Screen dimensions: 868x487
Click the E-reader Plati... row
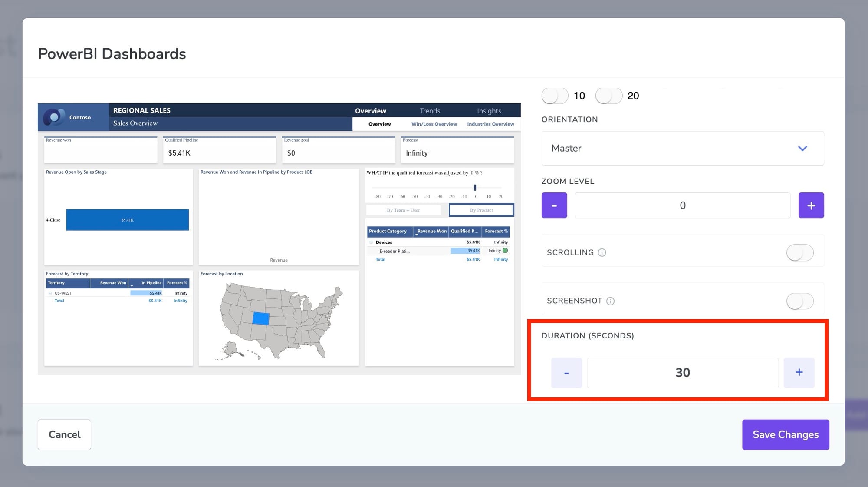pyautogui.click(x=438, y=251)
